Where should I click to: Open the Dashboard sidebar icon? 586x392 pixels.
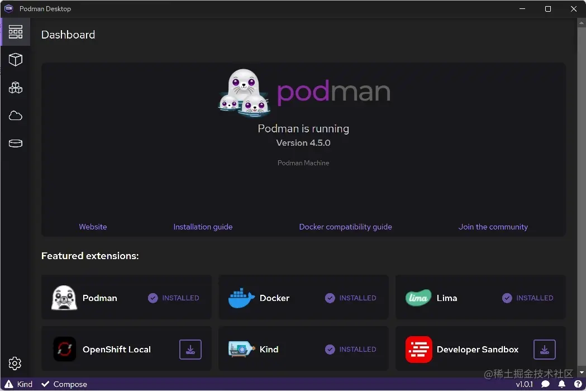point(15,32)
